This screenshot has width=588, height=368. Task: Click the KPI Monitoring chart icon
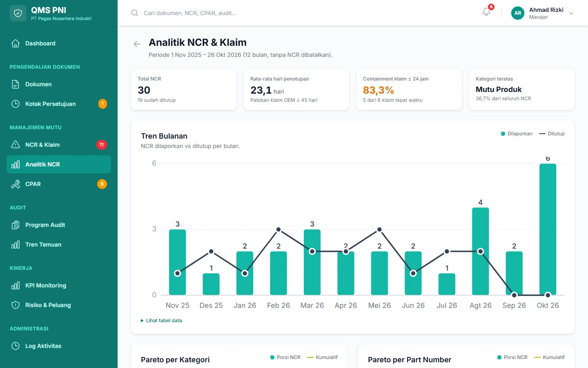16,285
